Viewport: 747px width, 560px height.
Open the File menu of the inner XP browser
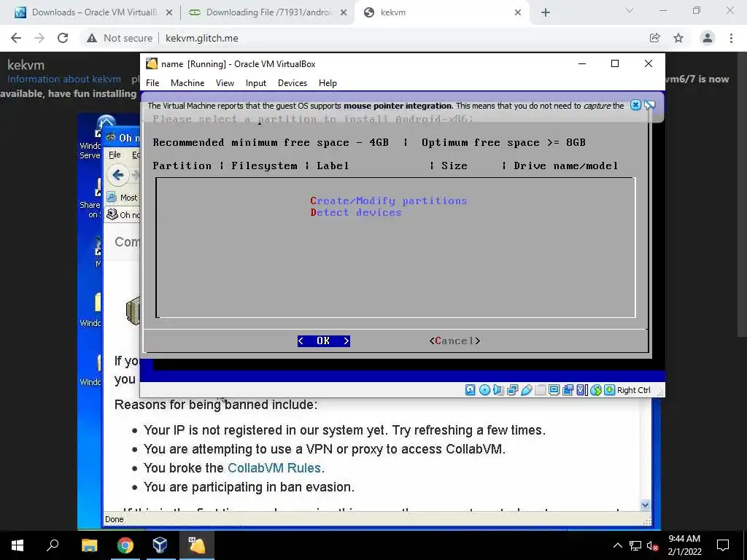pos(115,155)
